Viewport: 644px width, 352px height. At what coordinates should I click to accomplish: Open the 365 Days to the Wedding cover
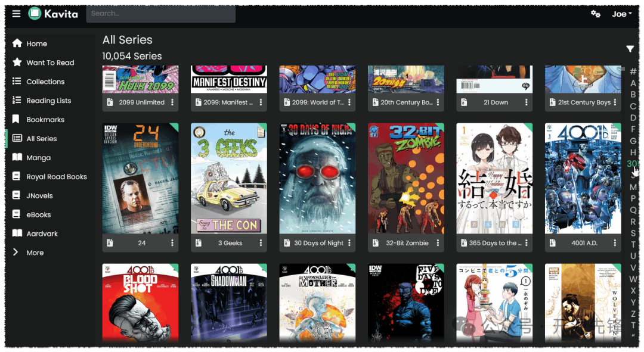pyautogui.click(x=494, y=179)
